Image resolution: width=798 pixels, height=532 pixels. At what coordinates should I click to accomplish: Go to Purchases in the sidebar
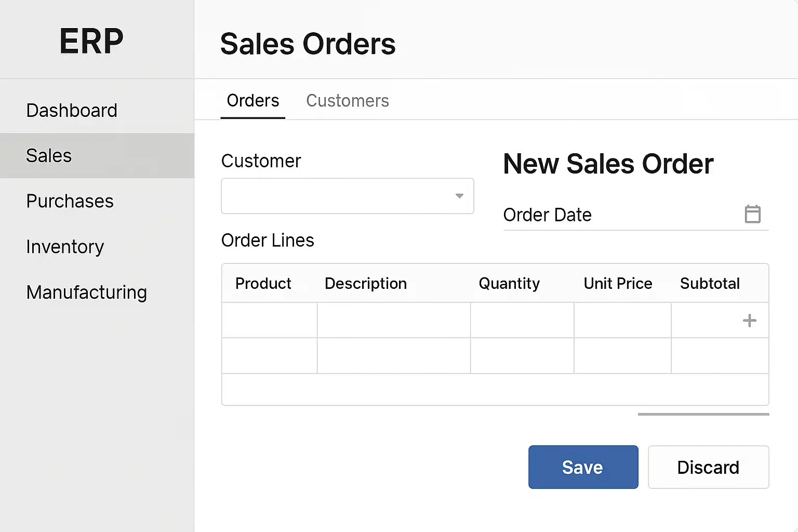tap(70, 201)
